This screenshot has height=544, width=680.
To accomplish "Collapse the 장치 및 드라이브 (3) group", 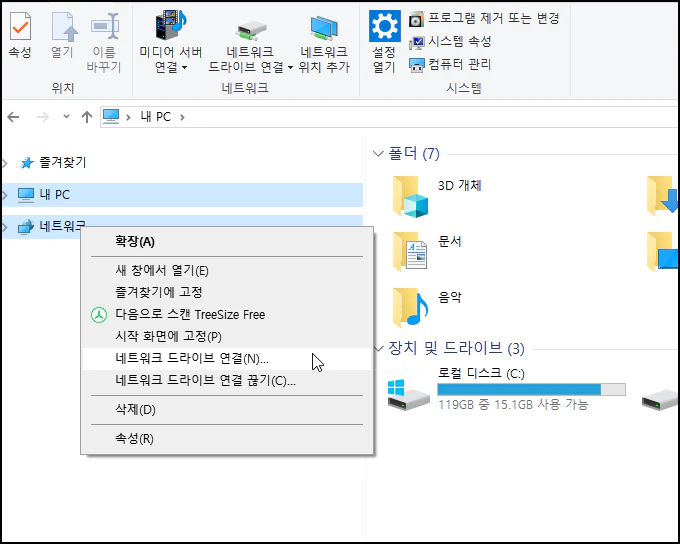I will [379, 348].
